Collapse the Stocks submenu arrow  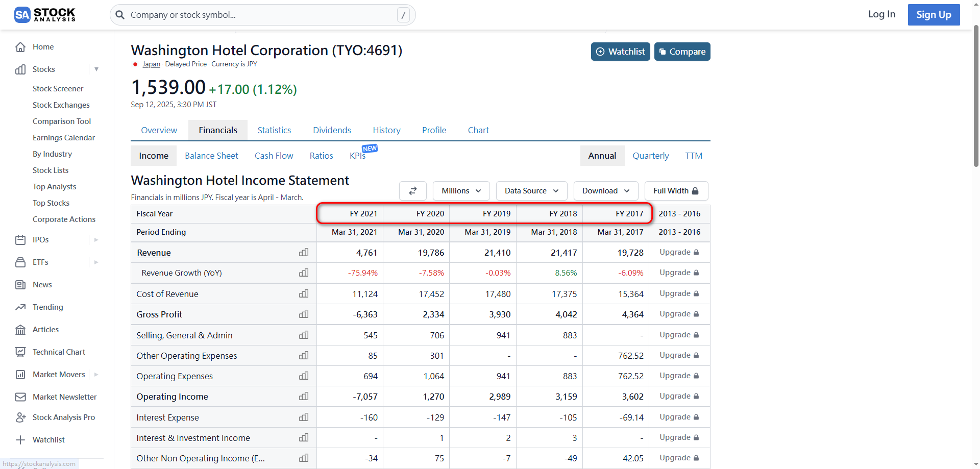point(96,69)
